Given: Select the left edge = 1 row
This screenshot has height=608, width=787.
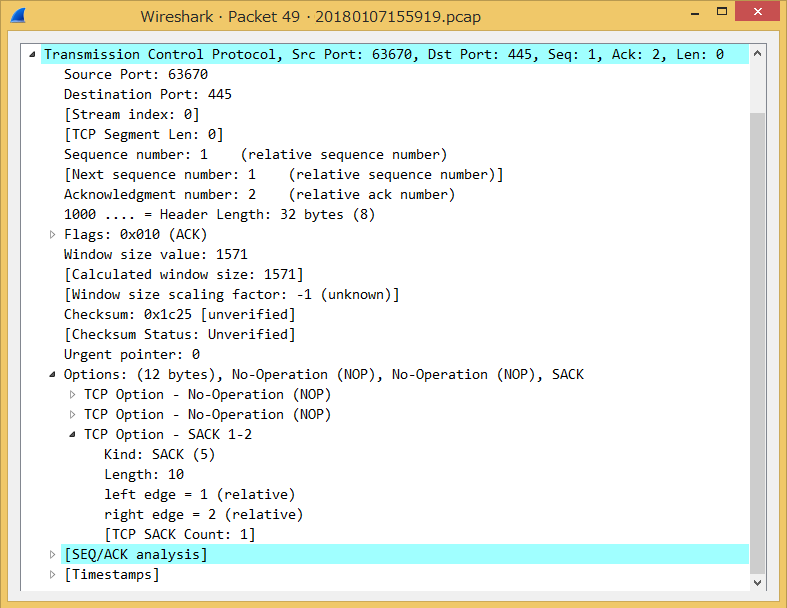Looking at the screenshot, I should coord(199,495).
